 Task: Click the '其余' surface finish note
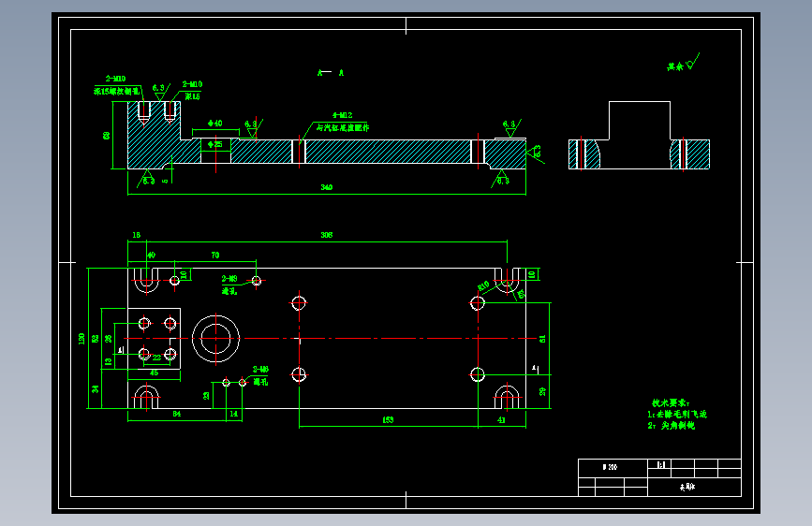coord(674,66)
